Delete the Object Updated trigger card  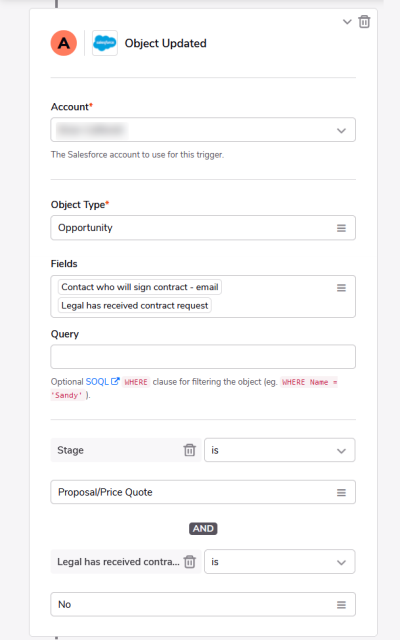tap(364, 22)
